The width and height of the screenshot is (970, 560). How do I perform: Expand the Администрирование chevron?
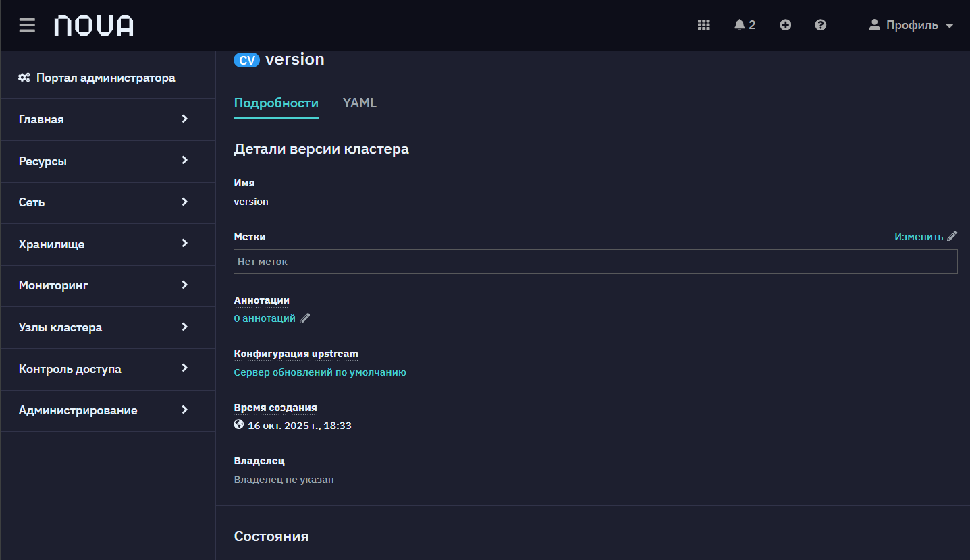pyautogui.click(x=184, y=410)
